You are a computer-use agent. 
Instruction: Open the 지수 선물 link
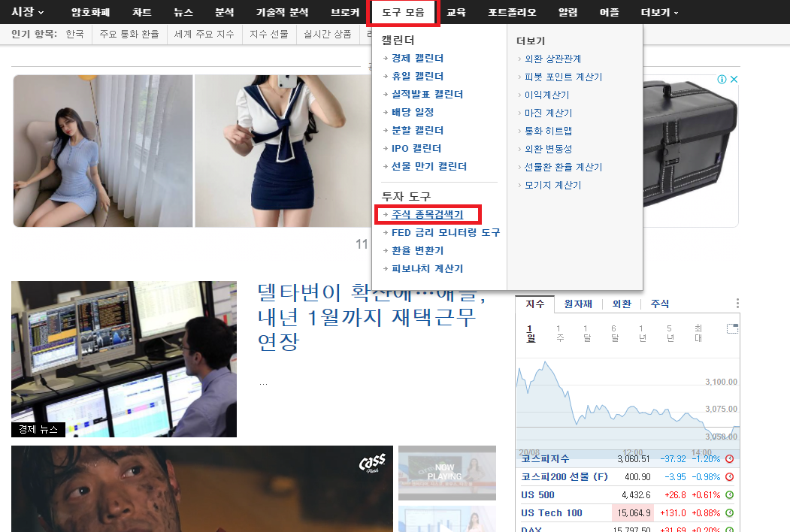click(269, 35)
